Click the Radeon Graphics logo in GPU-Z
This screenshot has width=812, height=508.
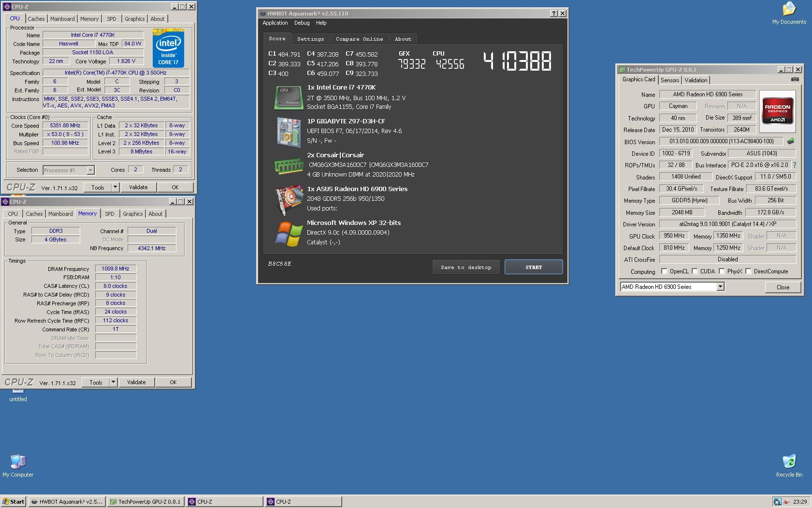click(x=777, y=111)
